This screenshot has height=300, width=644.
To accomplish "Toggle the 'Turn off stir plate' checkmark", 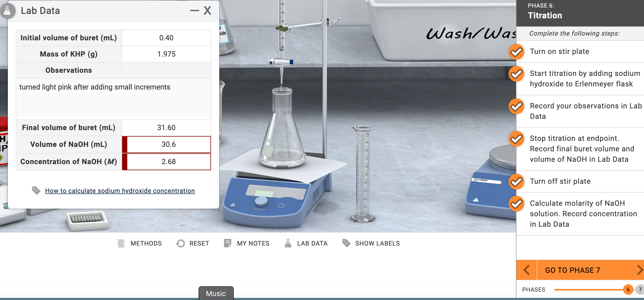I will click(x=516, y=182).
